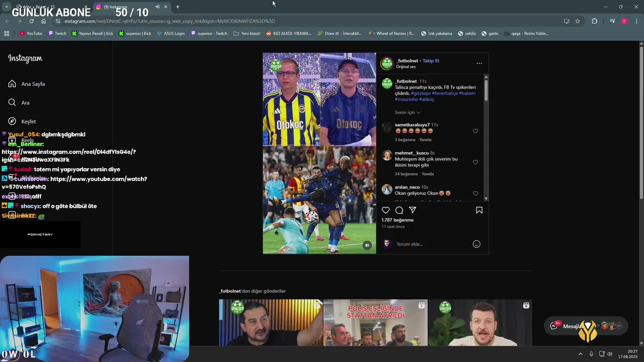The width and height of the screenshot is (644, 362).
Task: Show hidden system tray icons
Action: 580,354
